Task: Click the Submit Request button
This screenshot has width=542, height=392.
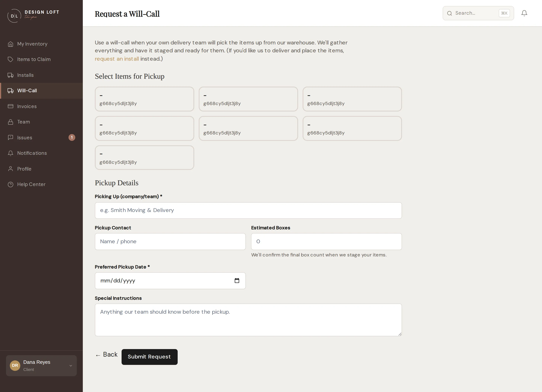Action: point(149,357)
